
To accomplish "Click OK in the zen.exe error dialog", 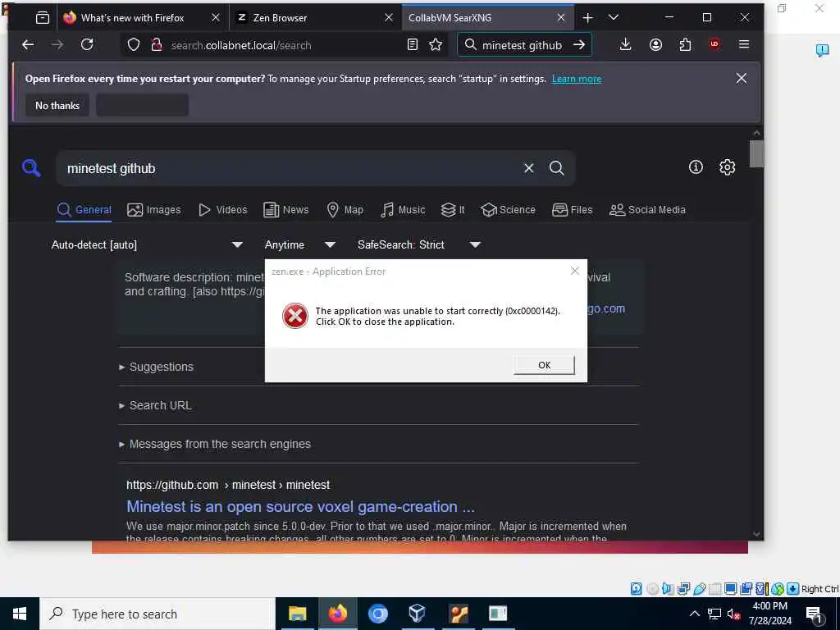I will 544,365.
